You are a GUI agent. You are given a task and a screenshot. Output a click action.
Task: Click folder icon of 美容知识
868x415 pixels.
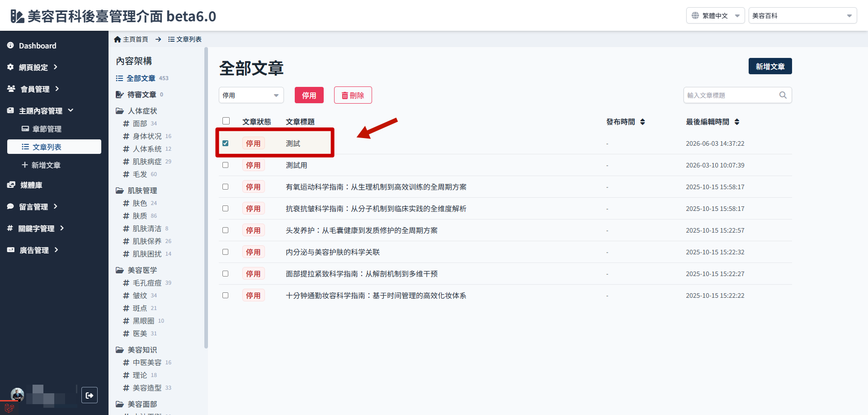click(x=120, y=350)
